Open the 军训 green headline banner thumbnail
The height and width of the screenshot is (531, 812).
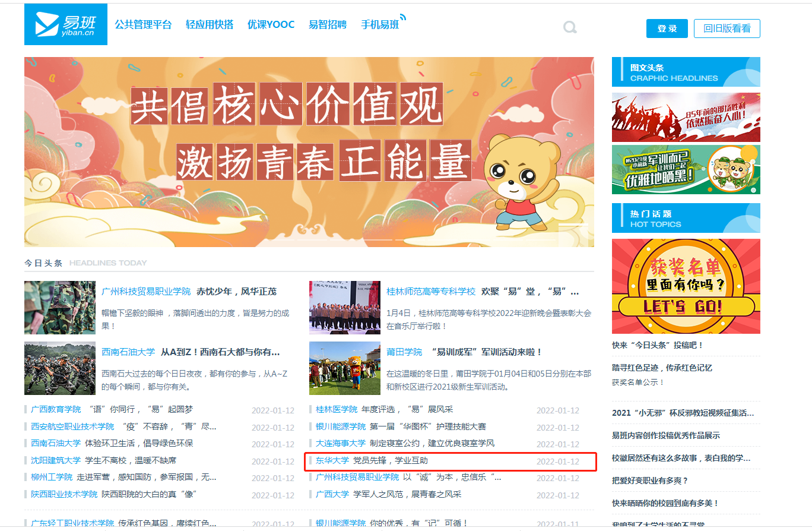click(x=686, y=169)
